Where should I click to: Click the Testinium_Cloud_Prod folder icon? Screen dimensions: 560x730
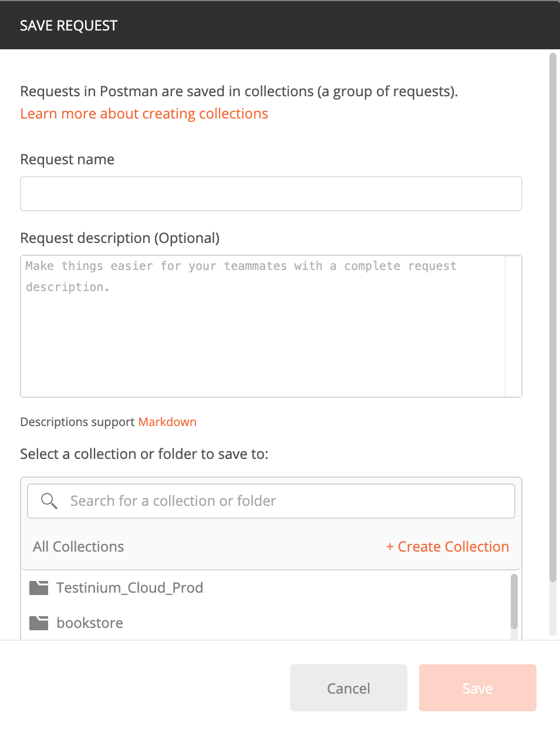39,587
